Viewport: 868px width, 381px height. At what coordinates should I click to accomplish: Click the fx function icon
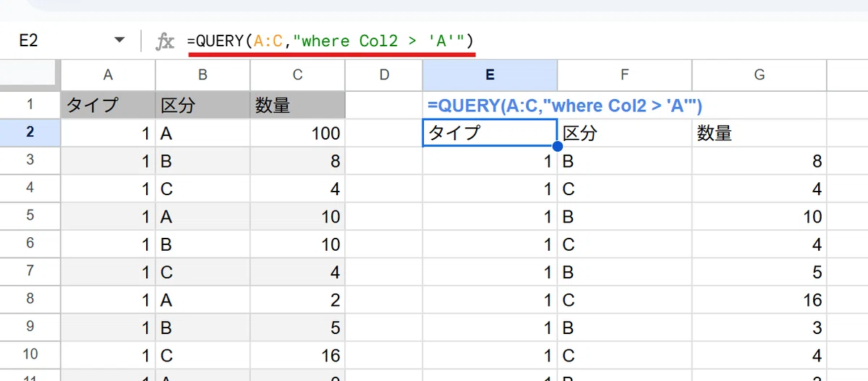coord(165,41)
